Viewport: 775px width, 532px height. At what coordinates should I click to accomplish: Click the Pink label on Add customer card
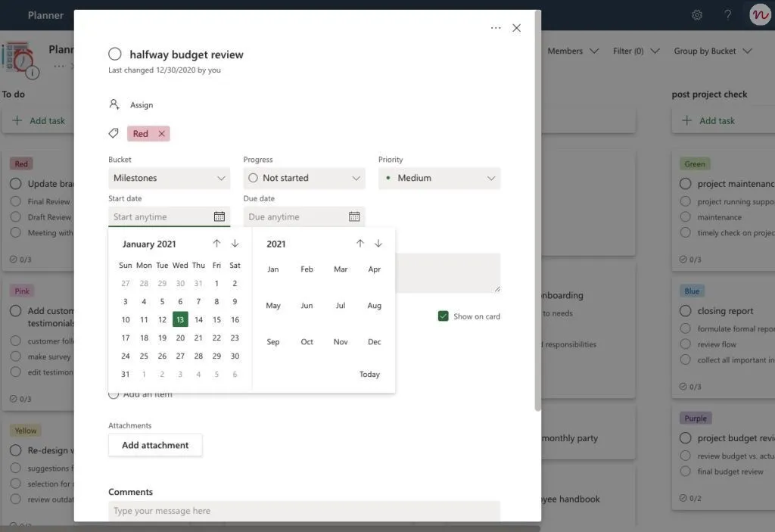pos(22,291)
